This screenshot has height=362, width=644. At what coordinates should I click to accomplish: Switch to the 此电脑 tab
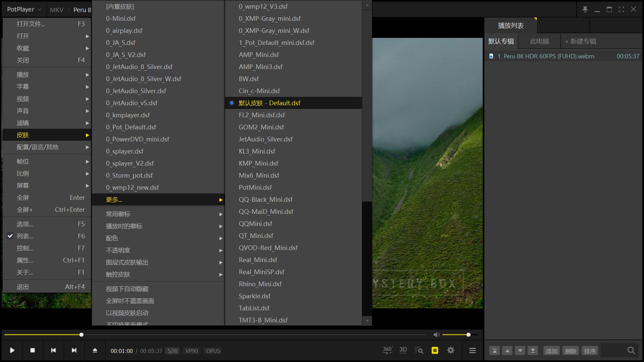(539, 42)
